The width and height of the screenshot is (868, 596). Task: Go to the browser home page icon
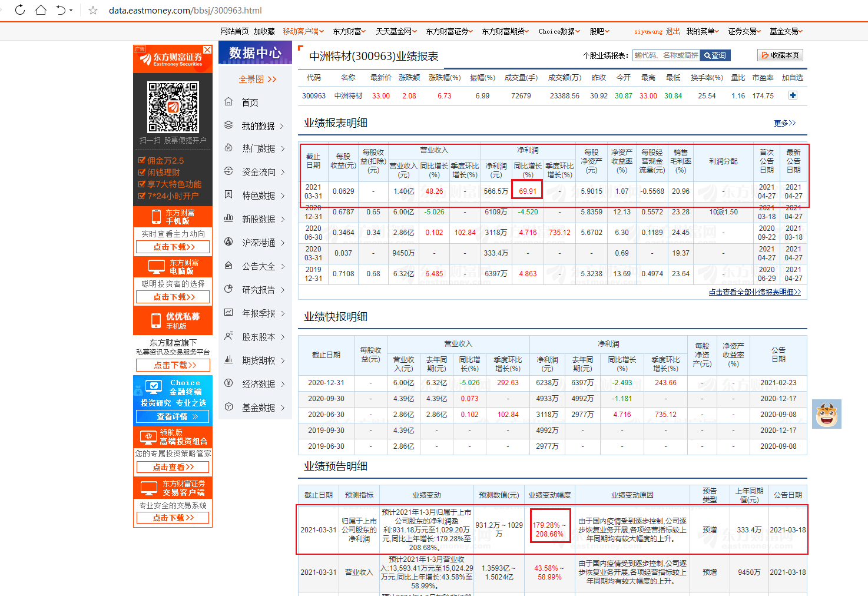click(41, 10)
